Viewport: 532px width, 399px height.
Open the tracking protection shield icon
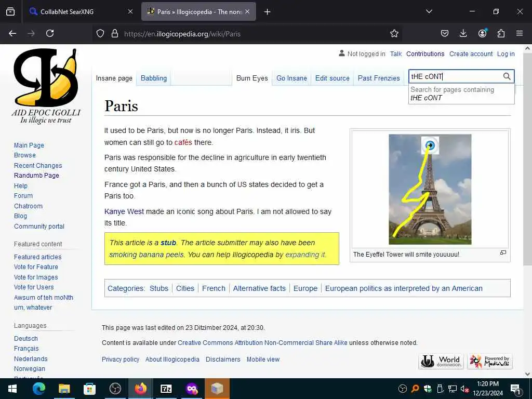click(x=100, y=33)
